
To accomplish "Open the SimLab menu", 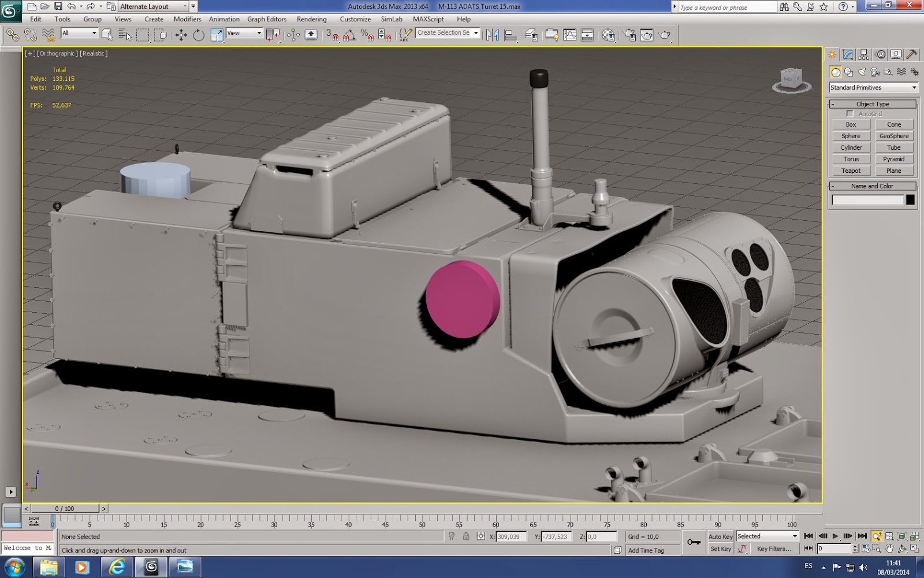I will [x=391, y=19].
